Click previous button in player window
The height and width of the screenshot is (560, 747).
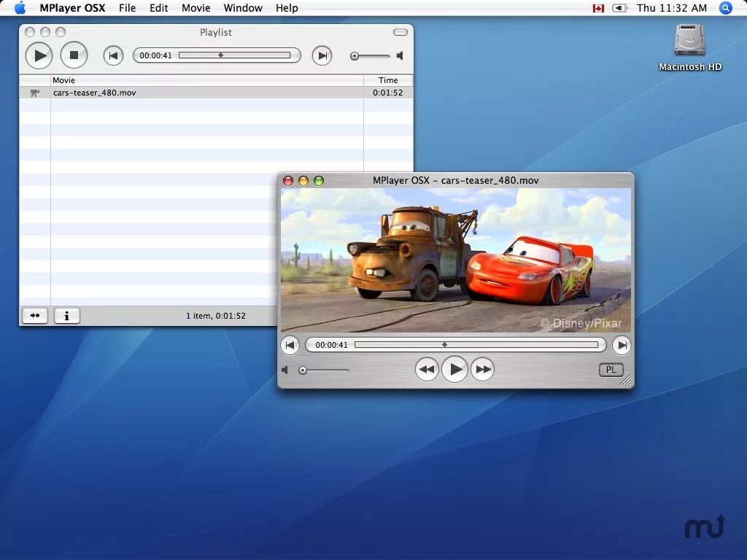pyautogui.click(x=290, y=345)
